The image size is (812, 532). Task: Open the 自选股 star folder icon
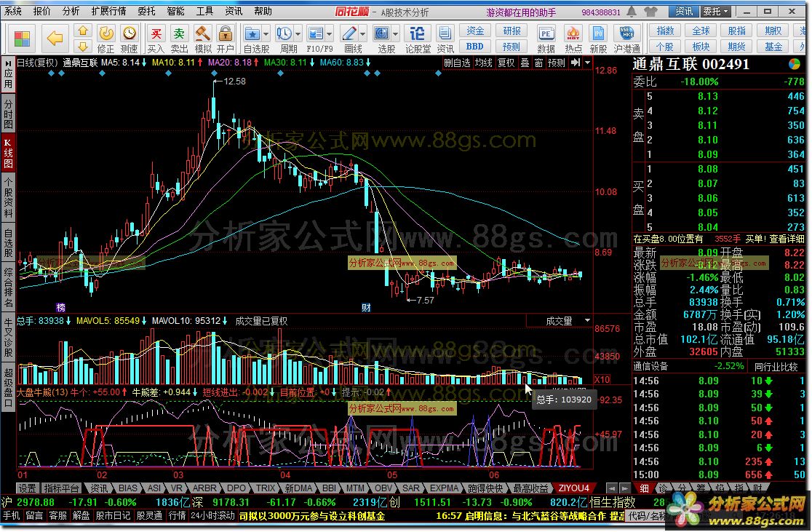252,33
